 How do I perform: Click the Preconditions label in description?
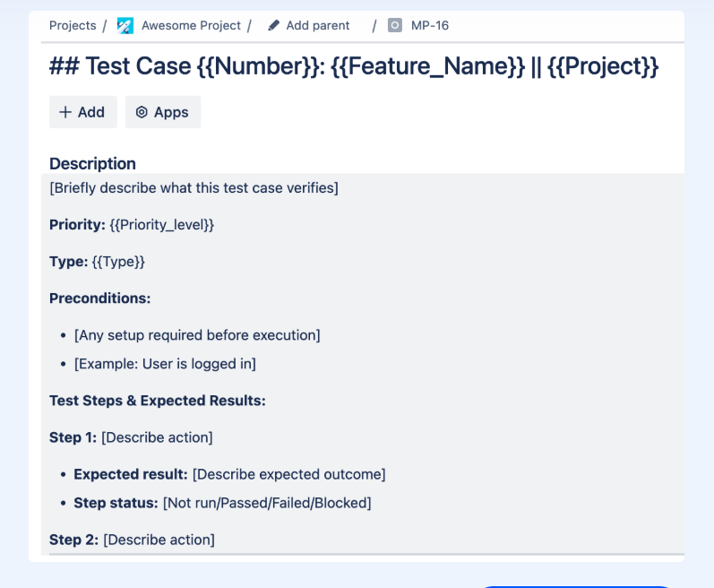tap(99, 298)
